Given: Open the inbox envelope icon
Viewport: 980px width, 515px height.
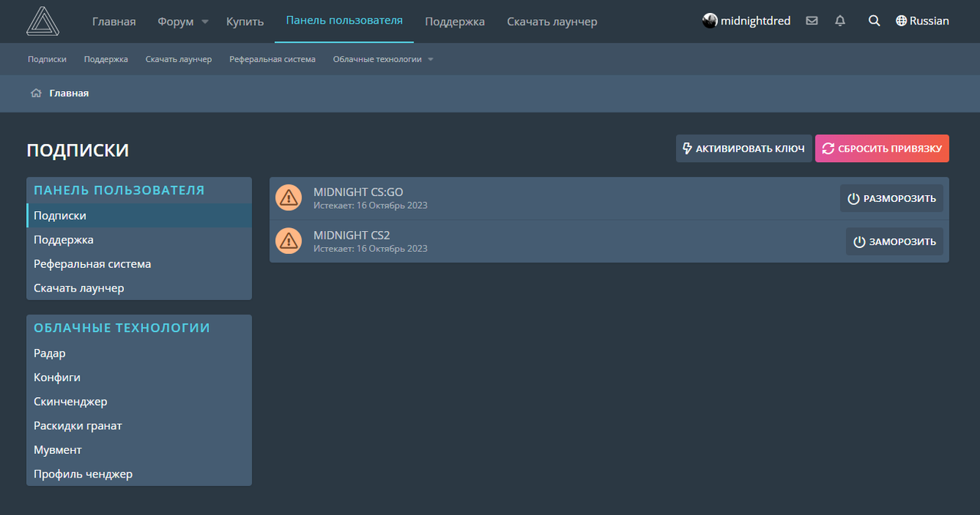Looking at the screenshot, I should (x=812, y=21).
